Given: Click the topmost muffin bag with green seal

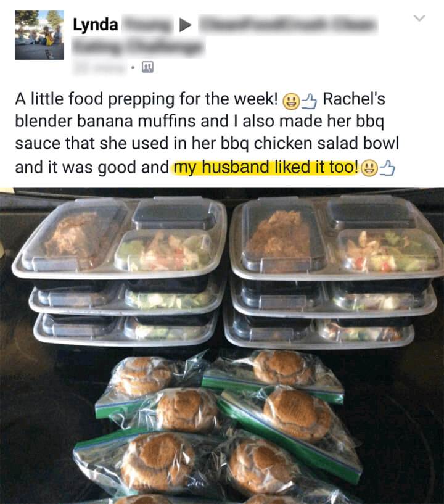Looking at the screenshot, I should [x=273, y=373].
